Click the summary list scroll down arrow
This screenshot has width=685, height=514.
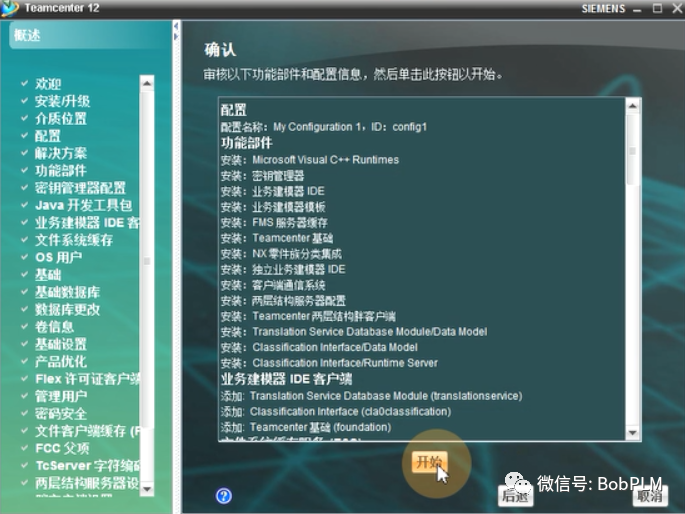point(633,433)
